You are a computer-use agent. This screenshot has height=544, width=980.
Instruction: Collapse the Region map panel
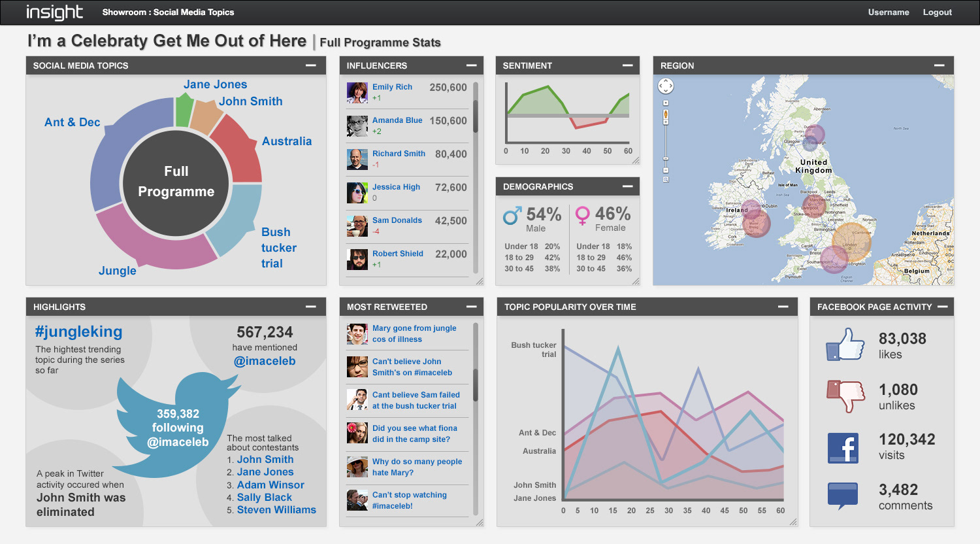(939, 65)
